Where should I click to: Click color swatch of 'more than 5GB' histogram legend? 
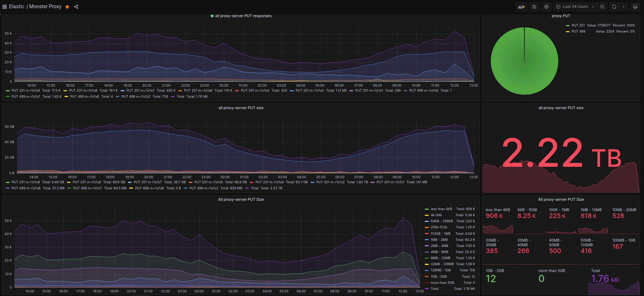(x=427, y=283)
